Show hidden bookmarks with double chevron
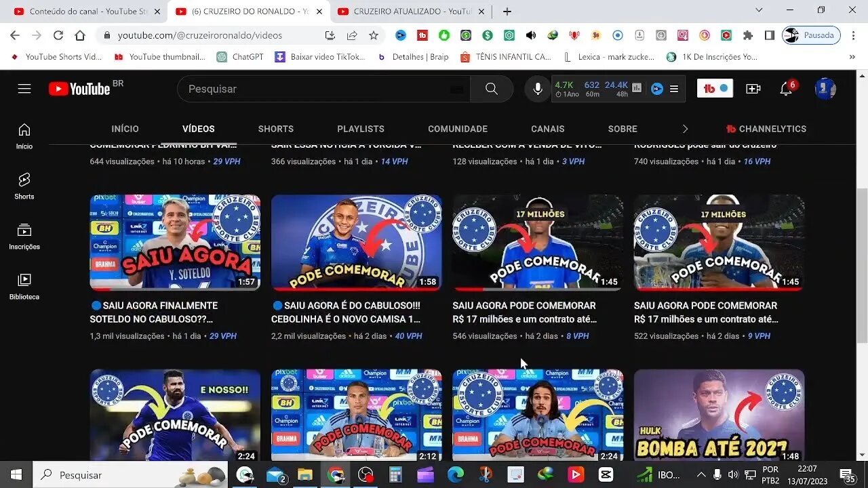Image resolution: width=868 pixels, height=488 pixels. [852, 57]
